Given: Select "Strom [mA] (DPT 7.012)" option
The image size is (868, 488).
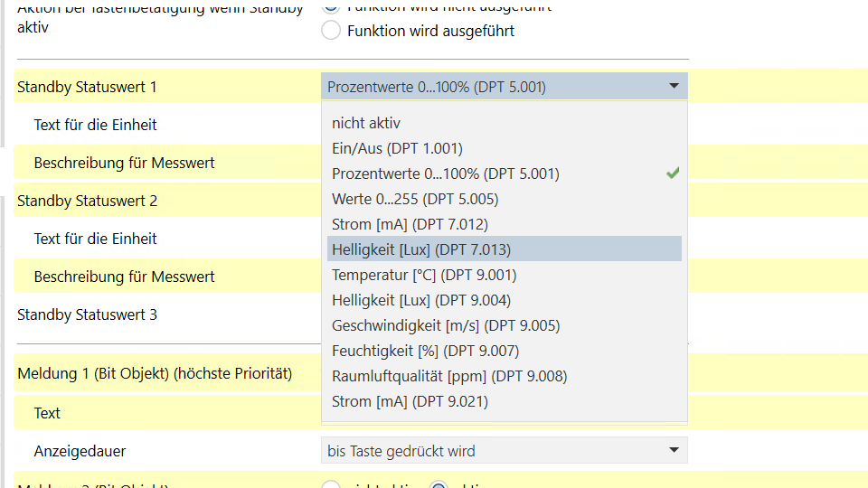Looking at the screenshot, I should [410, 224].
